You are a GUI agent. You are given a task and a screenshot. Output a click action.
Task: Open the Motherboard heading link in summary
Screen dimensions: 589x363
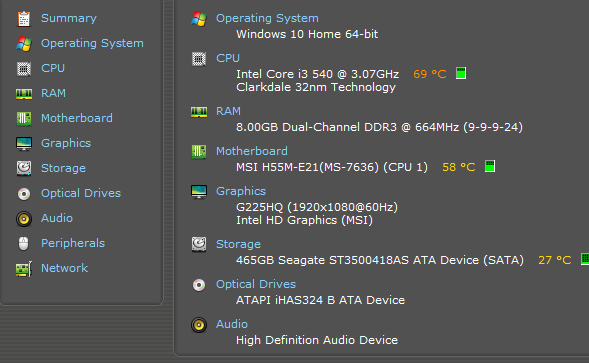252,151
